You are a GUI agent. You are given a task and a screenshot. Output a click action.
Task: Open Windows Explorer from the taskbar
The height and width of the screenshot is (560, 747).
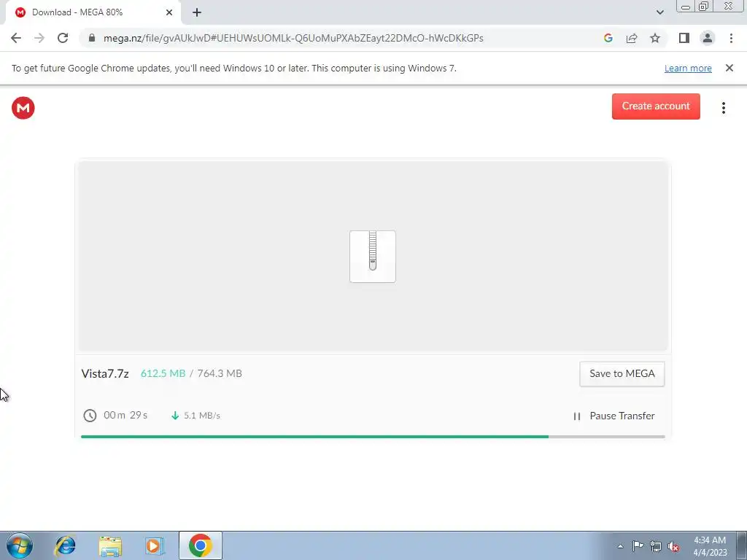coord(110,545)
